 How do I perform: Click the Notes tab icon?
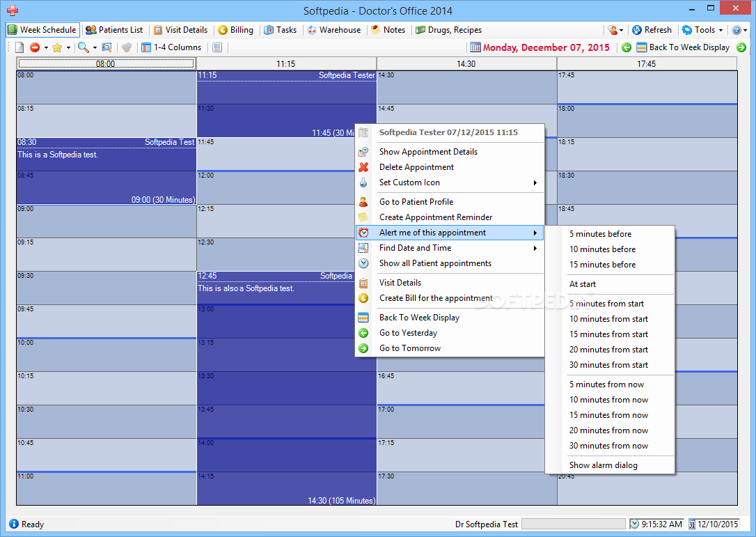[376, 30]
